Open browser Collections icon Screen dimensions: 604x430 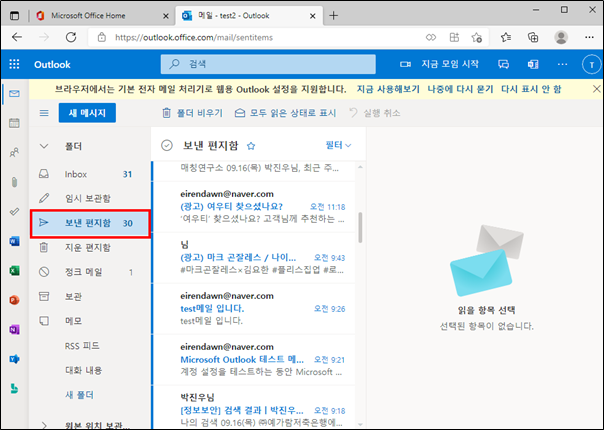533,37
